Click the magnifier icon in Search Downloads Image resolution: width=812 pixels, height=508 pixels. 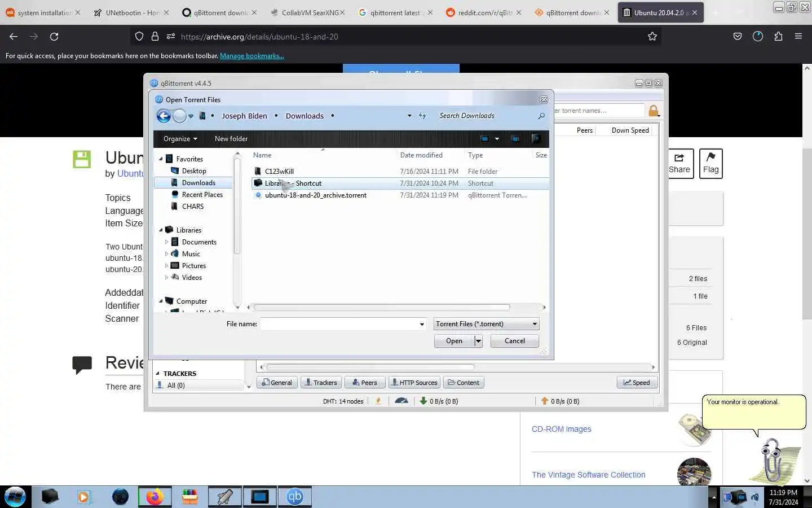541,116
